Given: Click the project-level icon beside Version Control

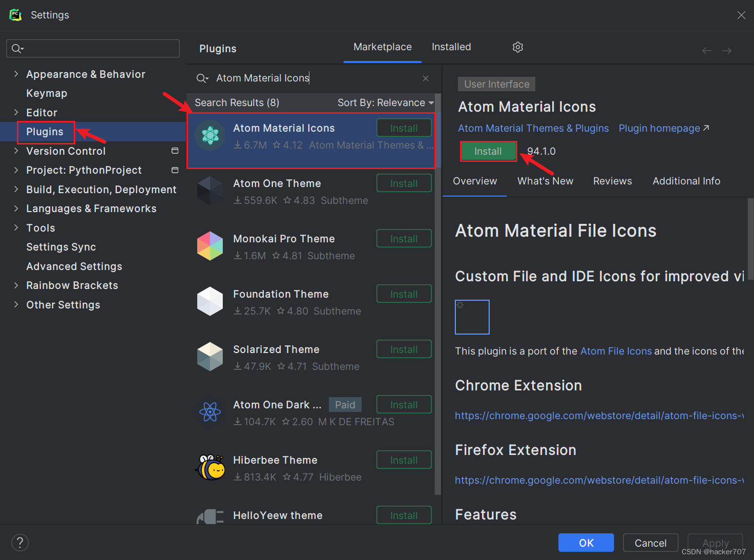Looking at the screenshot, I should pyautogui.click(x=175, y=151).
